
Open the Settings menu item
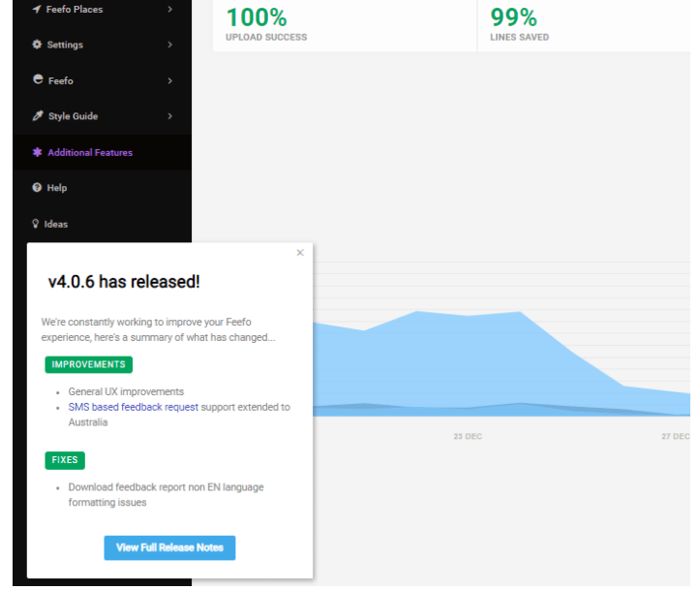(103, 45)
